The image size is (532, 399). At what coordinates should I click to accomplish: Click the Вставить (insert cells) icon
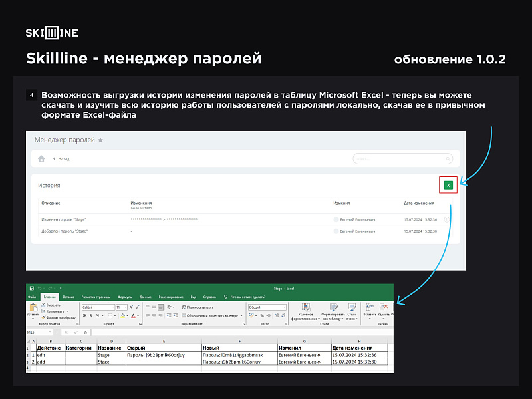click(369, 309)
